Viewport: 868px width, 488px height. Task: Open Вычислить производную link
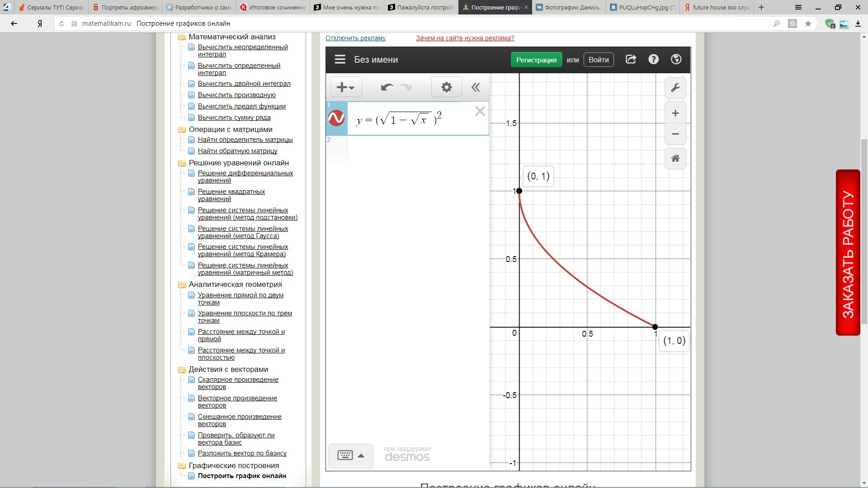236,95
